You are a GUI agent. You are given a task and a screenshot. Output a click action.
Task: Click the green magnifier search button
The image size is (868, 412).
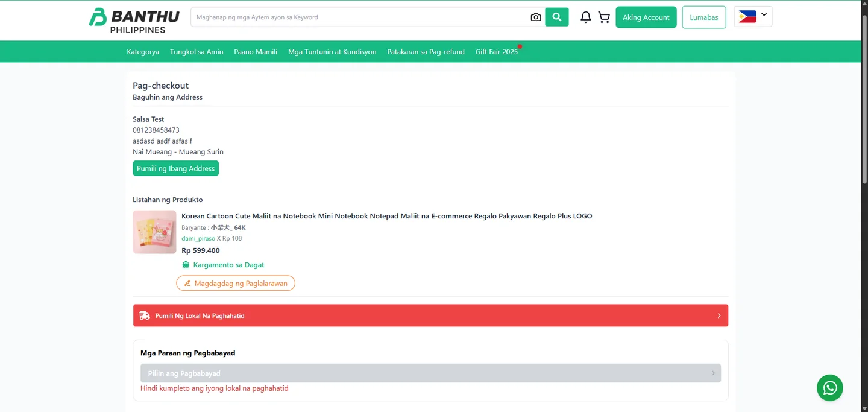click(x=557, y=17)
